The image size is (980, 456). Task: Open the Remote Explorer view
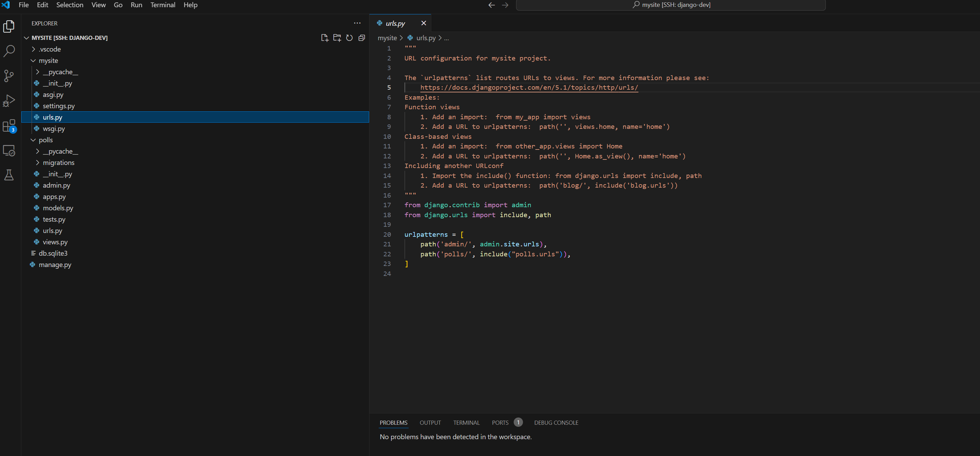click(x=9, y=151)
